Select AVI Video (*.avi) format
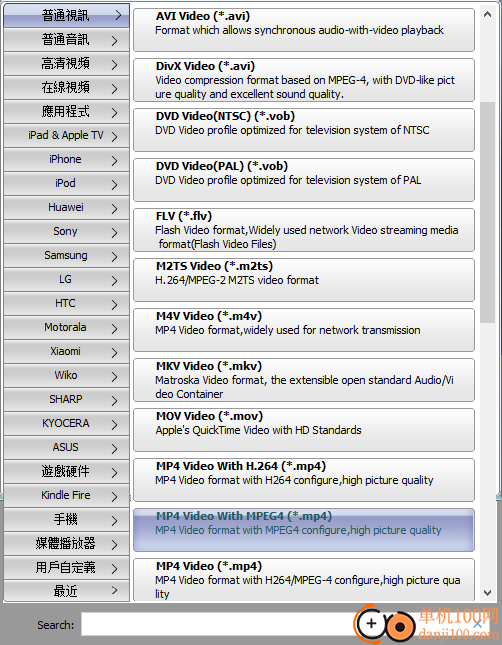This screenshot has height=645, width=502. tap(304, 30)
